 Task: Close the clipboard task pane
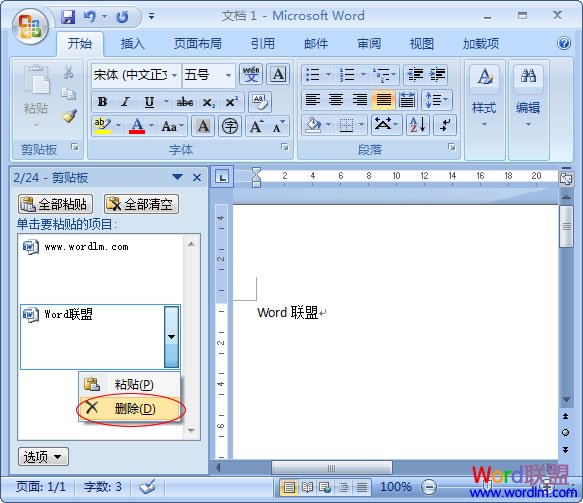tap(197, 178)
